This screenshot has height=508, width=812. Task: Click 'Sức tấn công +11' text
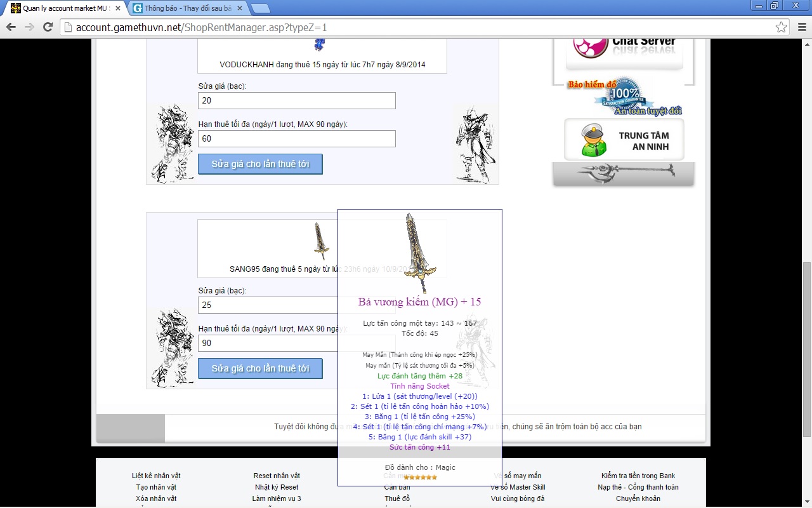click(419, 447)
